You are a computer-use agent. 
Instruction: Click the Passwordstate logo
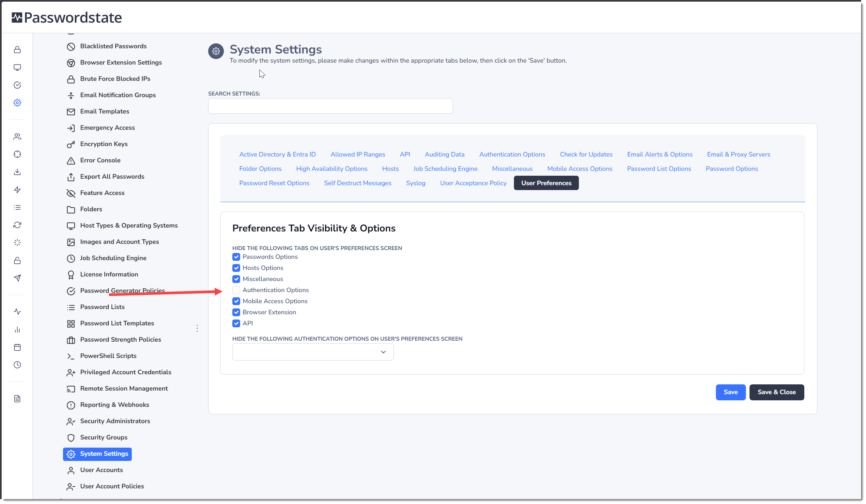pyautogui.click(x=67, y=18)
